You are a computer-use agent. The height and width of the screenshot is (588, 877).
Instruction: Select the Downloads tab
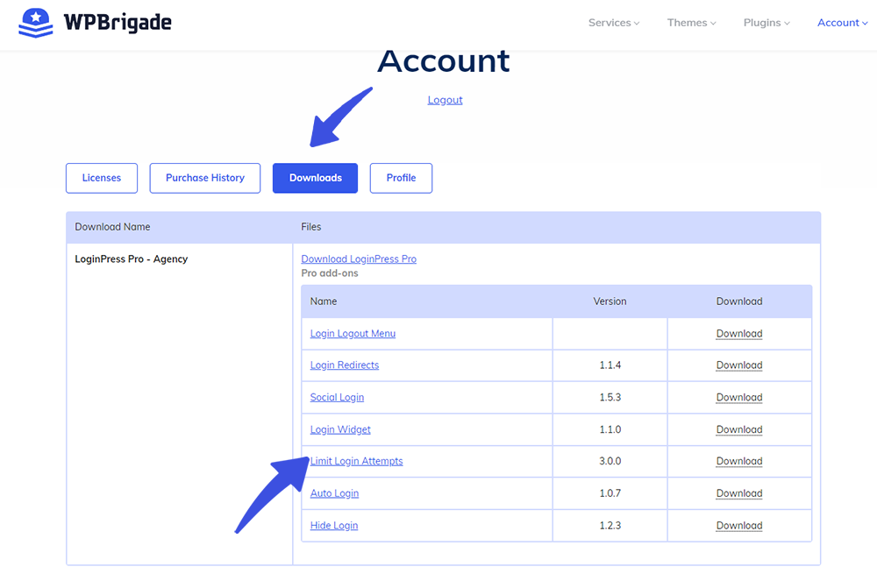[x=315, y=178]
